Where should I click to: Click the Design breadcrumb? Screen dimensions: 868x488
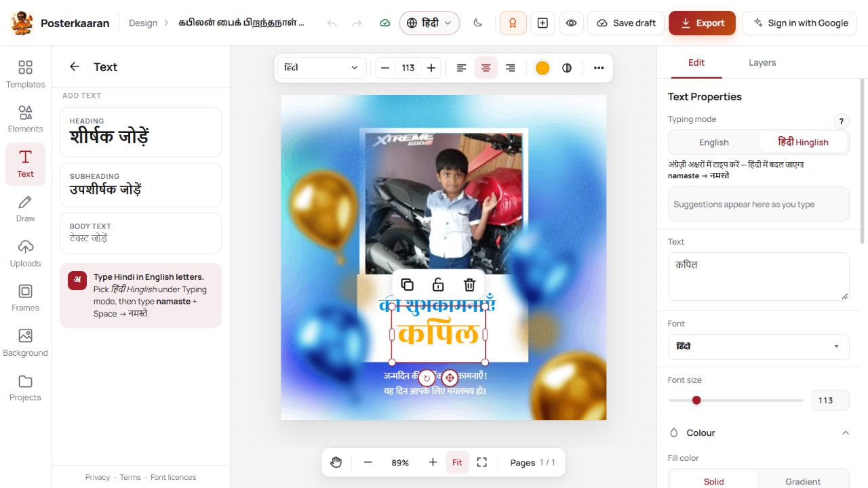(143, 23)
